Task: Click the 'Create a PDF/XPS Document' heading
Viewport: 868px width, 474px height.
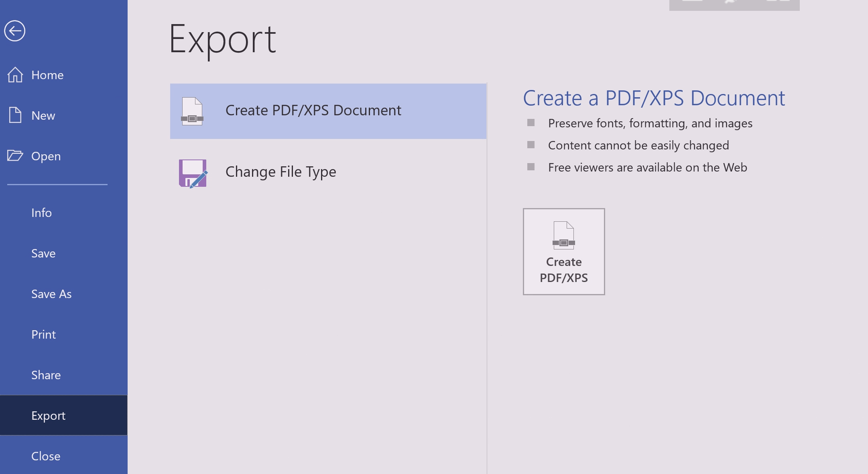Action: click(654, 98)
